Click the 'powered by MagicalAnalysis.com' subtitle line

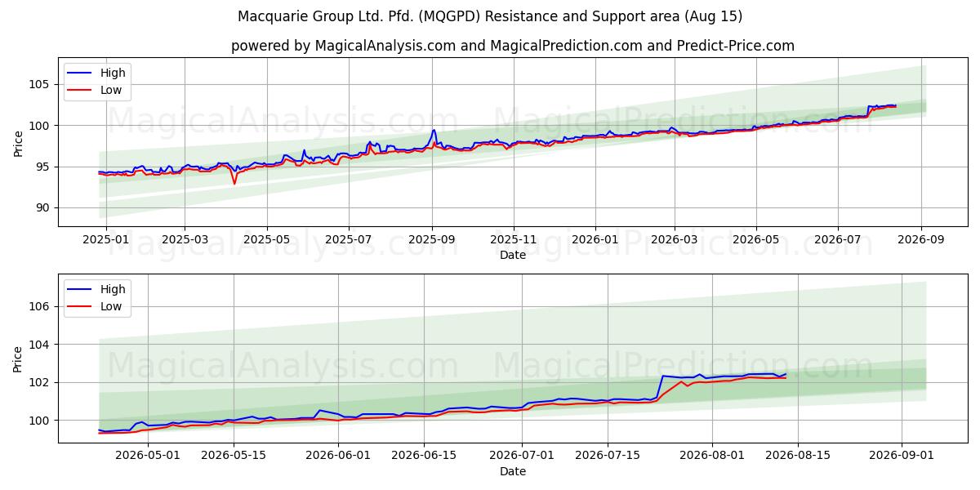tap(513, 46)
